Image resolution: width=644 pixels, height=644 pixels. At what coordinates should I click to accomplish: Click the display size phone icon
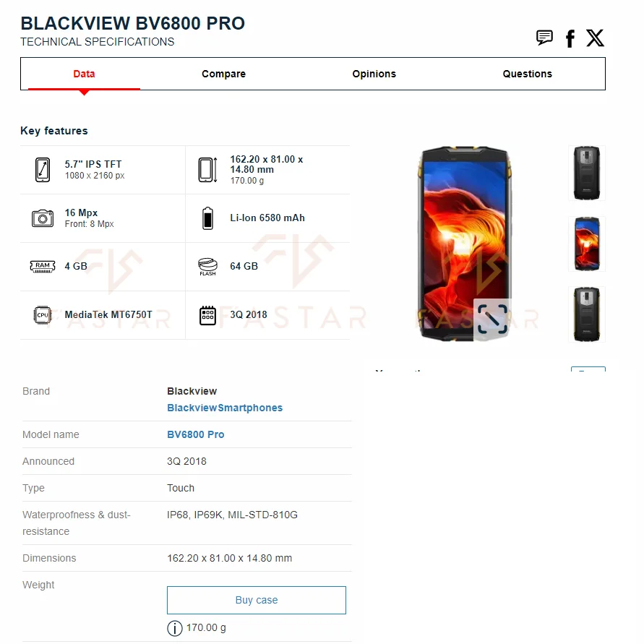(43, 170)
